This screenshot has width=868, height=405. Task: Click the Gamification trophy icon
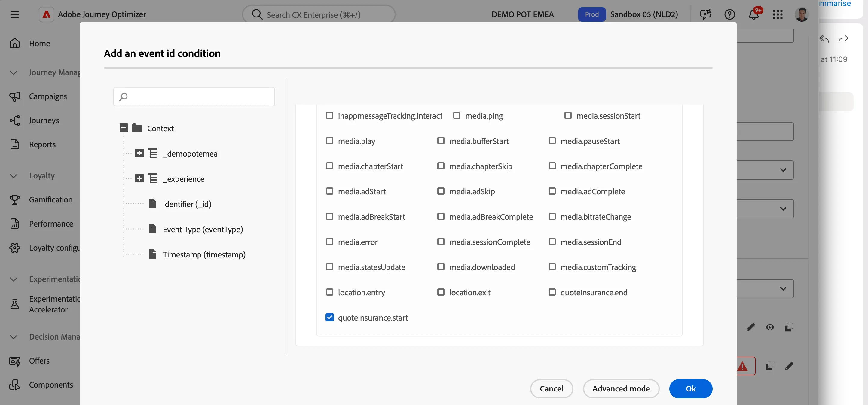(x=14, y=200)
